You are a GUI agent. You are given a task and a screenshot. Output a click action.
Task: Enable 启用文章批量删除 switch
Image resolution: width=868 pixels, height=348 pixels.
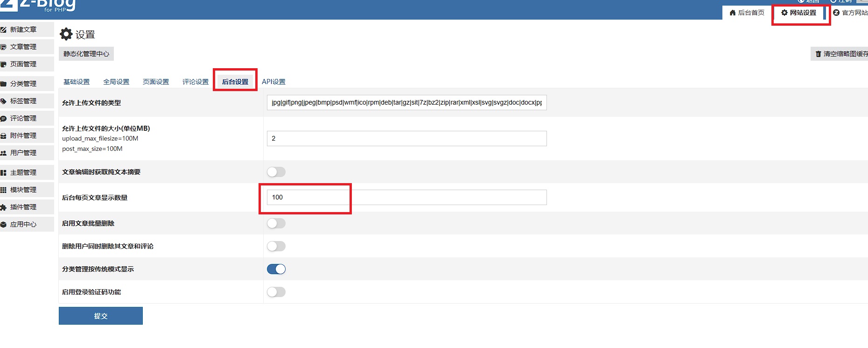pyautogui.click(x=276, y=223)
